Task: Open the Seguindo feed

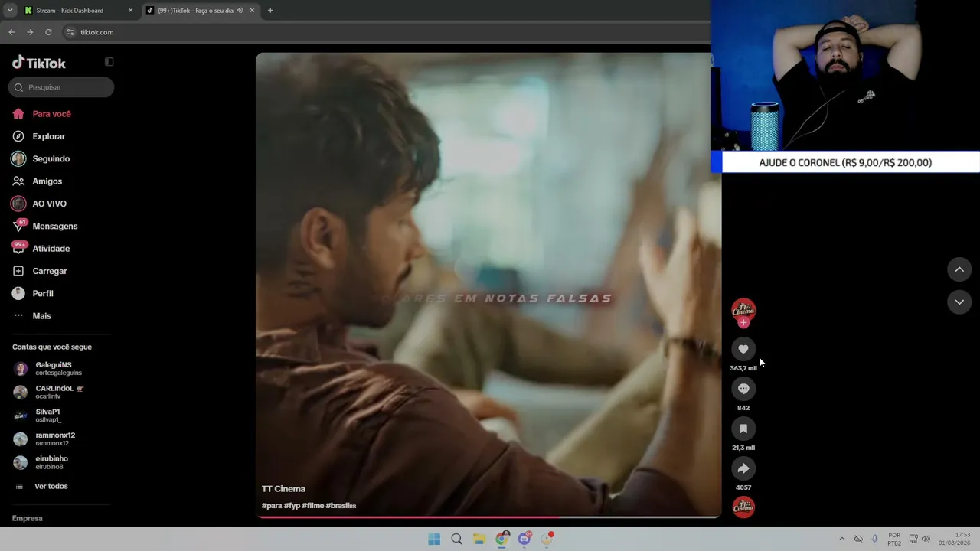Action: pyautogui.click(x=51, y=159)
